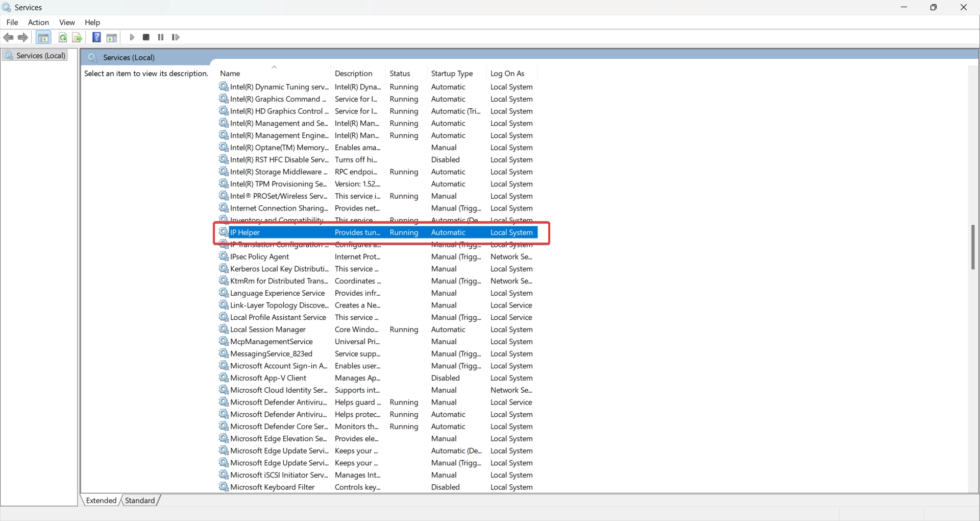Click the Services (Local) pane header
980x521 pixels.
pyautogui.click(x=530, y=57)
